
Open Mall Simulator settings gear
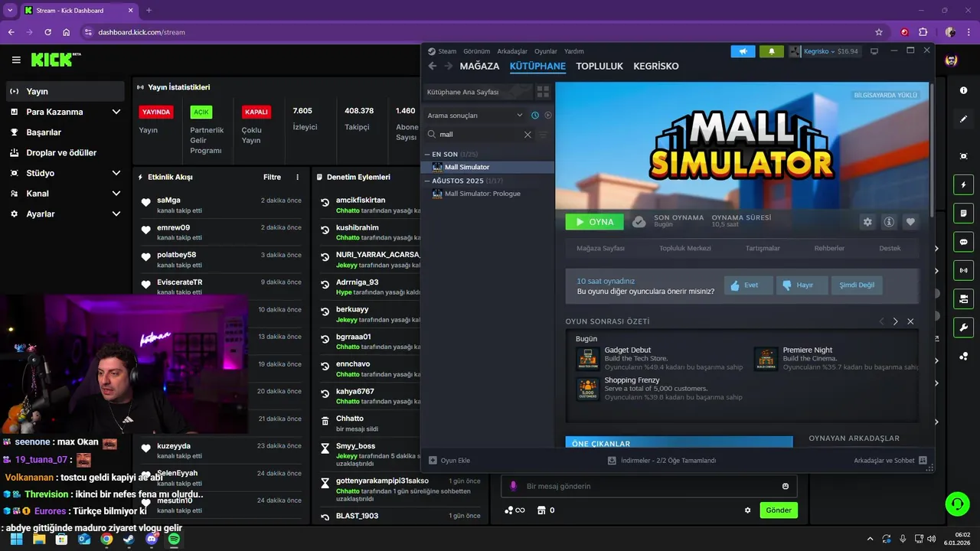click(x=867, y=222)
